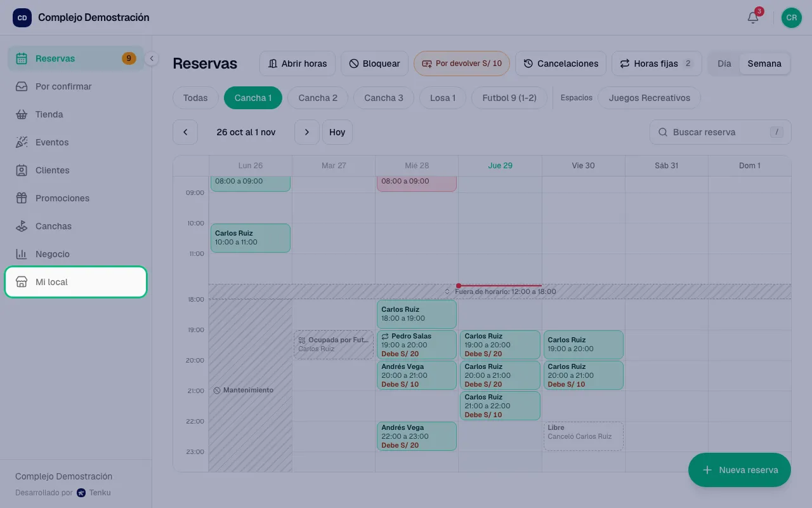The image size is (812, 508).
Task: Click the Bloquear button
Action: pos(374,63)
